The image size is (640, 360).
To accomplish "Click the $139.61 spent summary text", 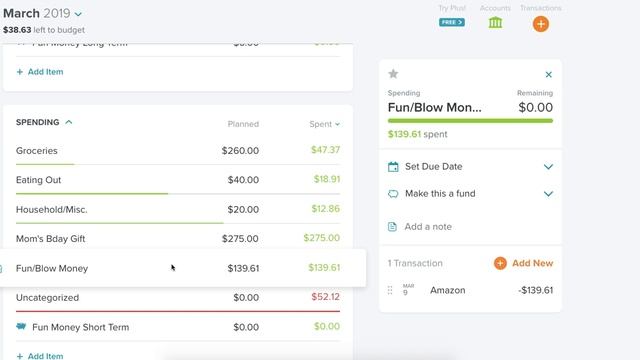I will point(418,134).
